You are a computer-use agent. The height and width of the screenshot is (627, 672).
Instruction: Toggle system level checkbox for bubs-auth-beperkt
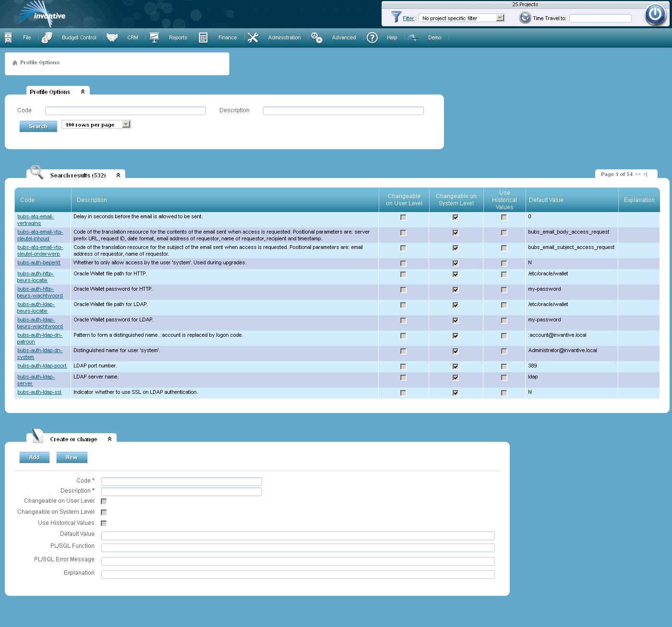point(456,263)
